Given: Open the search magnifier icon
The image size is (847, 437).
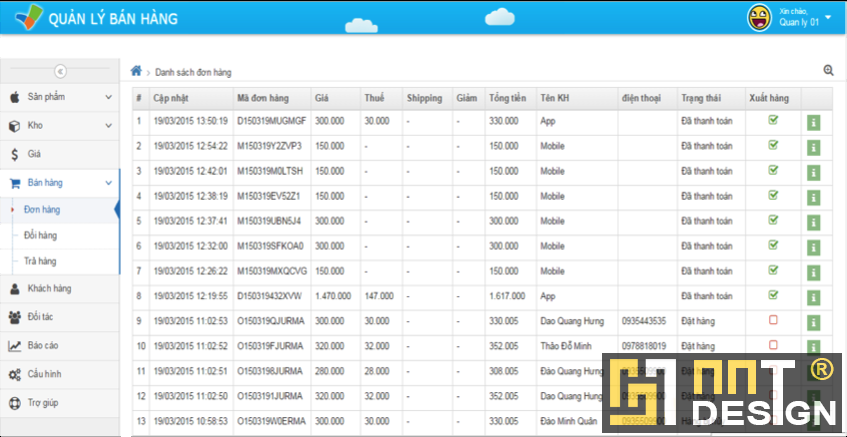Looking at the screenshot, I should (828, 70).
